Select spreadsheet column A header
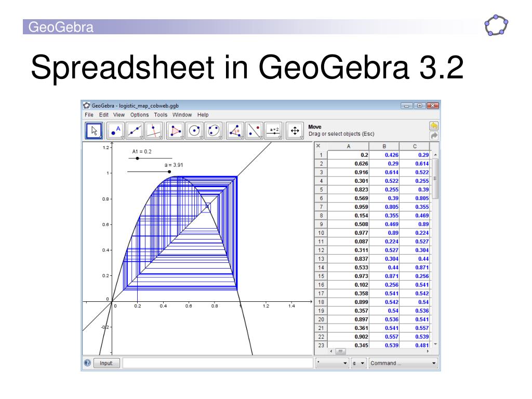The height and width of the screenshot is (399, 532). 348,146
